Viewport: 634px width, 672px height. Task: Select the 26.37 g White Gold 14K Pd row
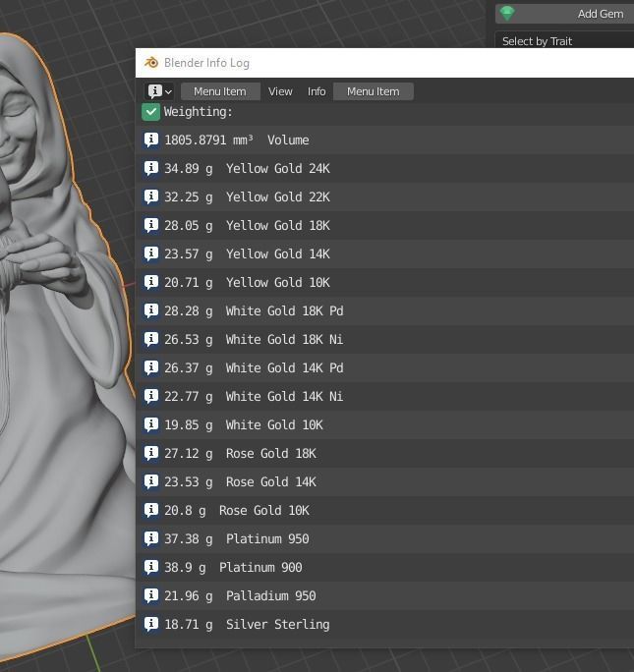384,368
